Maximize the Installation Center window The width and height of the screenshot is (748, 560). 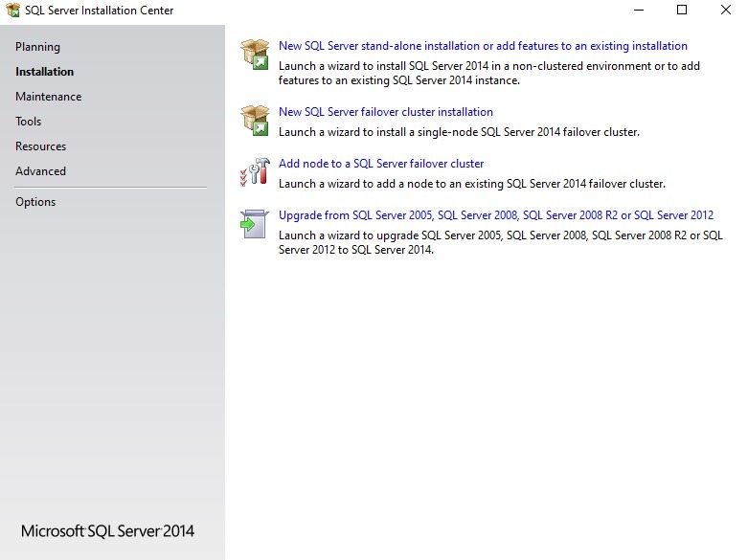point(682,11)
